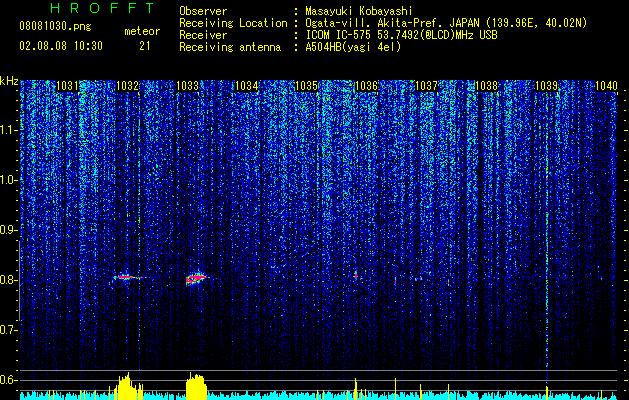Click the yellow amplitude peak under 1033

(196, 386)
